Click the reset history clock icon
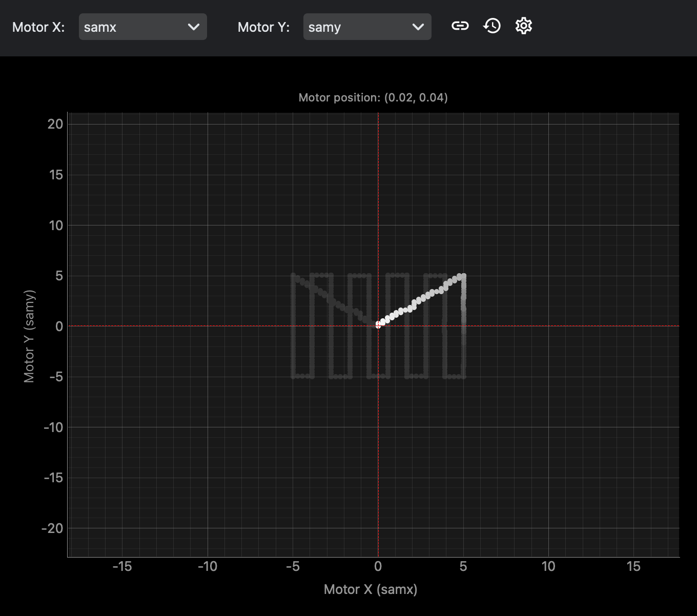The width and height of the screenshot is (697, 616). (492, 26)
